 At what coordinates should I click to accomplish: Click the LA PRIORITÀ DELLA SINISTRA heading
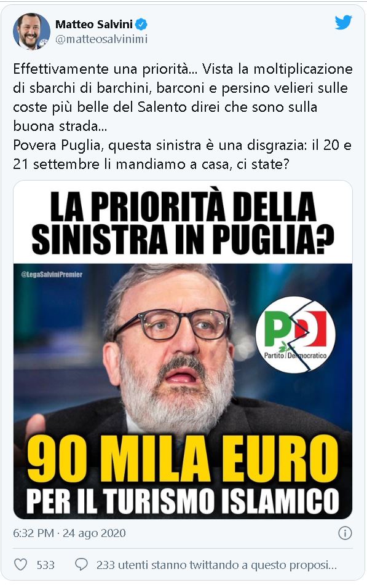(183, 223)
